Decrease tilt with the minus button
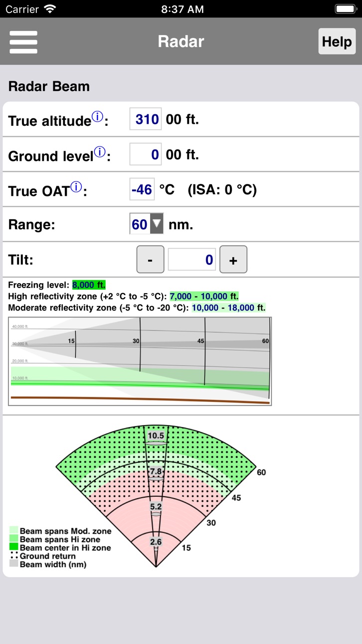The height and width of the screenshot is (644, 362). (150, 260)
